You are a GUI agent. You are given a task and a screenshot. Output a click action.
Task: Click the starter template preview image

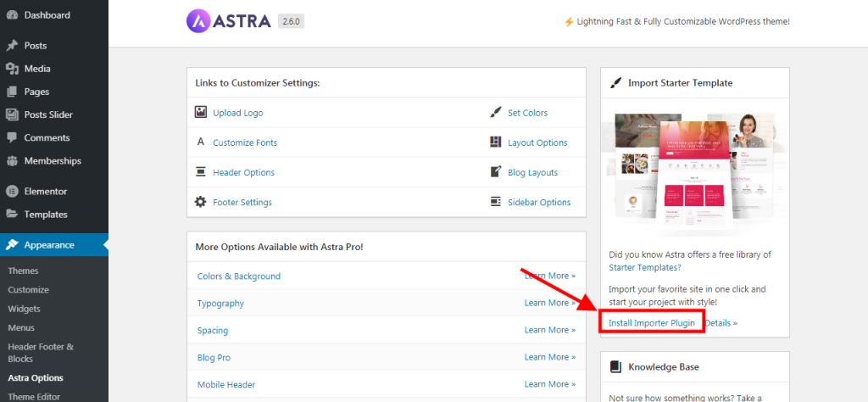695,171
